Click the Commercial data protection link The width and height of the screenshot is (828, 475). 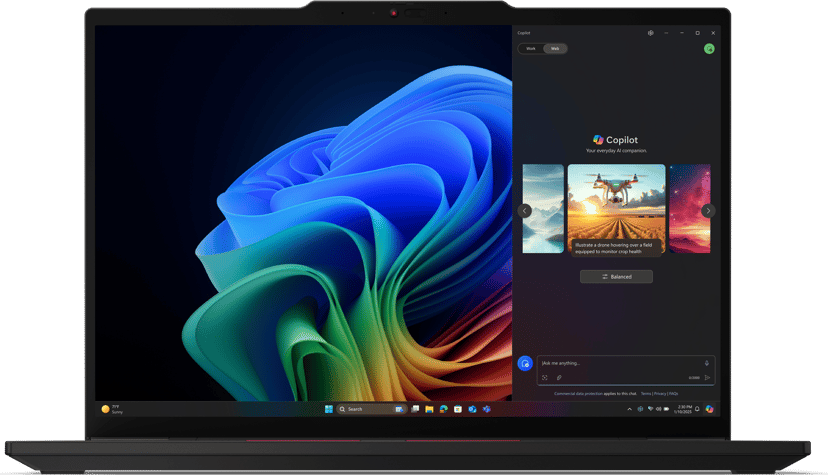click(x=578, y=394)
